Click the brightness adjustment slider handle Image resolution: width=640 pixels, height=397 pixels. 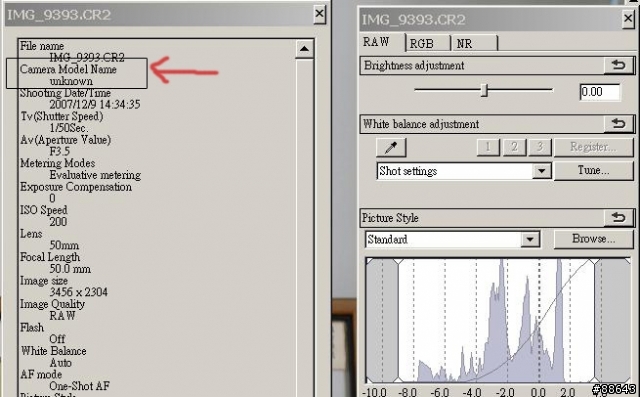(x=484, y=90)
